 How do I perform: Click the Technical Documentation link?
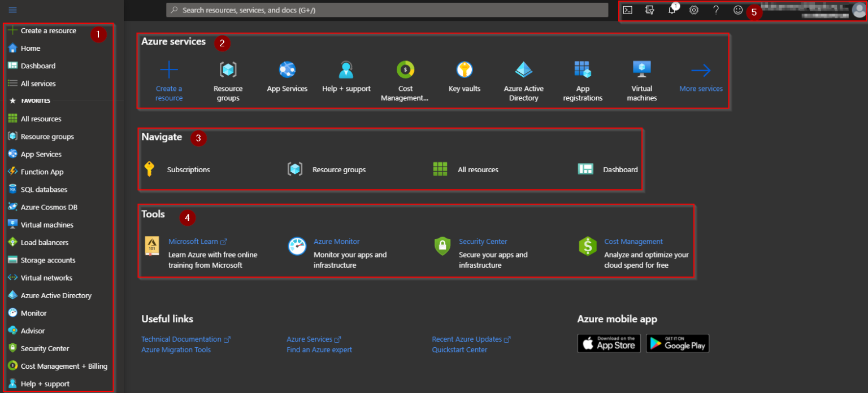point(181,339)
